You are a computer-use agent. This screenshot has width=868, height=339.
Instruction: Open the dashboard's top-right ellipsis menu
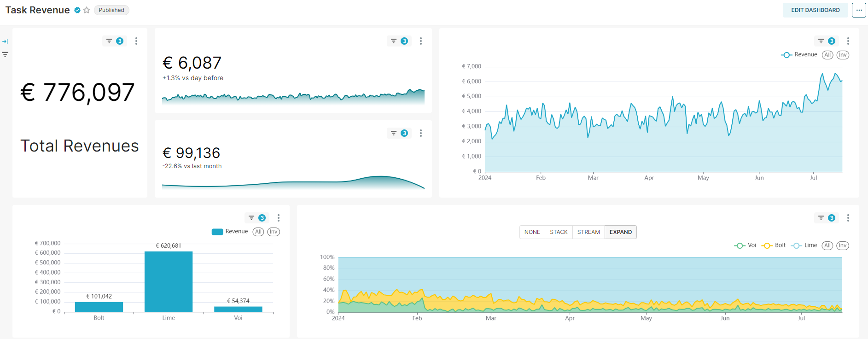[x=859, y=10]
